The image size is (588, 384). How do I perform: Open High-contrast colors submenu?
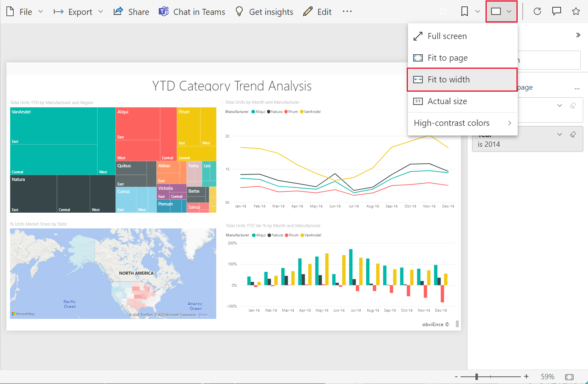[x=462, y=123]
